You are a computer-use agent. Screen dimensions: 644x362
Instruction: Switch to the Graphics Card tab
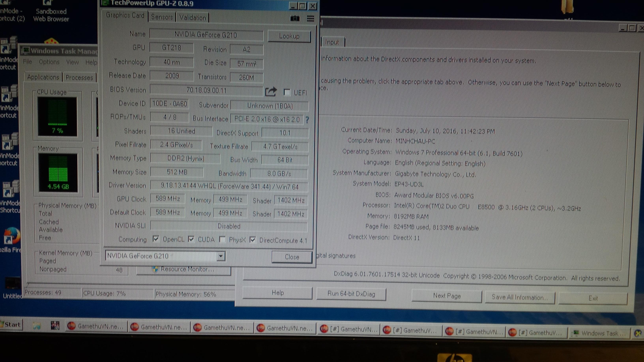[x=125, y=16]
